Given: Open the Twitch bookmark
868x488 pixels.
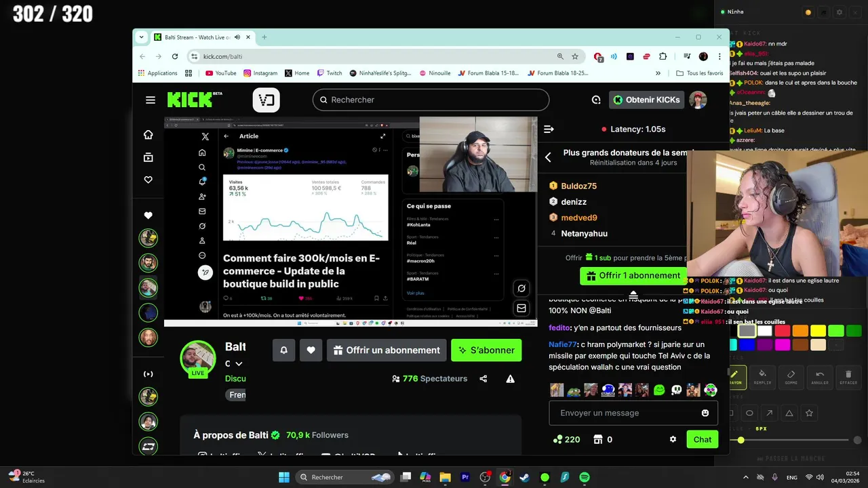Looking at the screenshot, I should point(330,73).
